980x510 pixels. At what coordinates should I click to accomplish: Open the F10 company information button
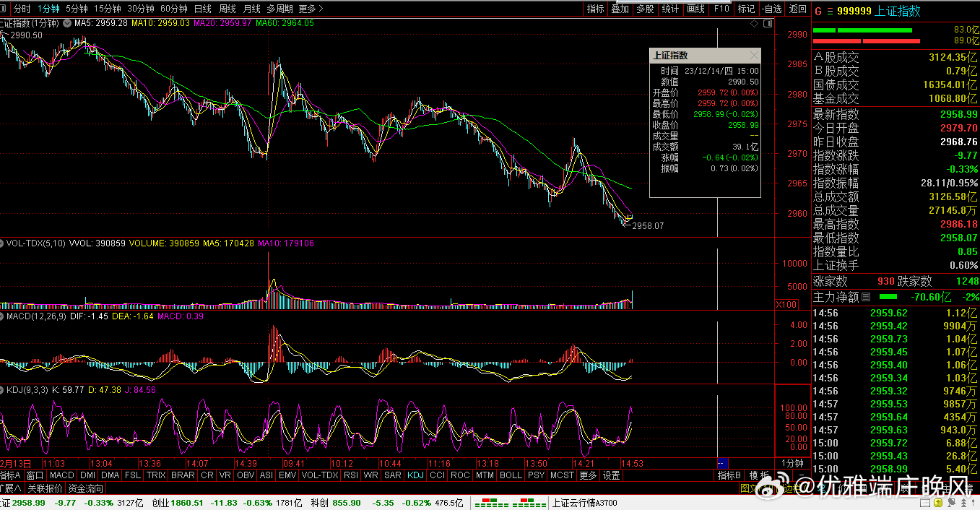click(721, 9)
